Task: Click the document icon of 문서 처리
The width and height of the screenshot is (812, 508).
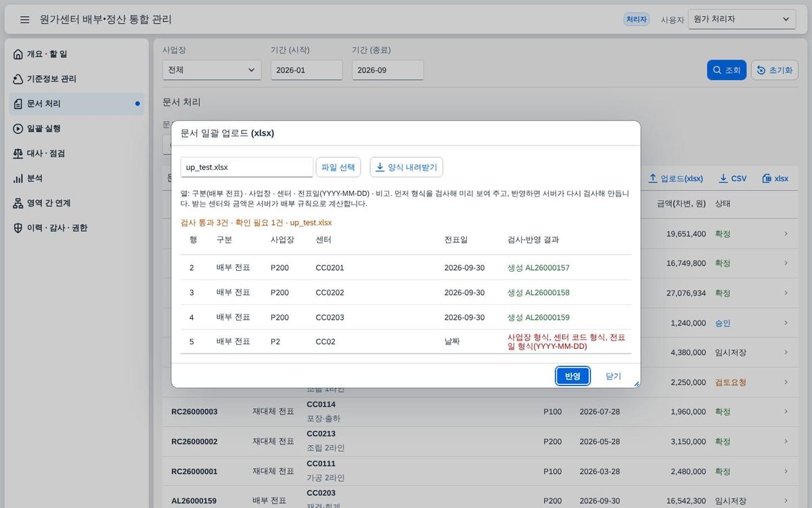Action: point(18,104)
